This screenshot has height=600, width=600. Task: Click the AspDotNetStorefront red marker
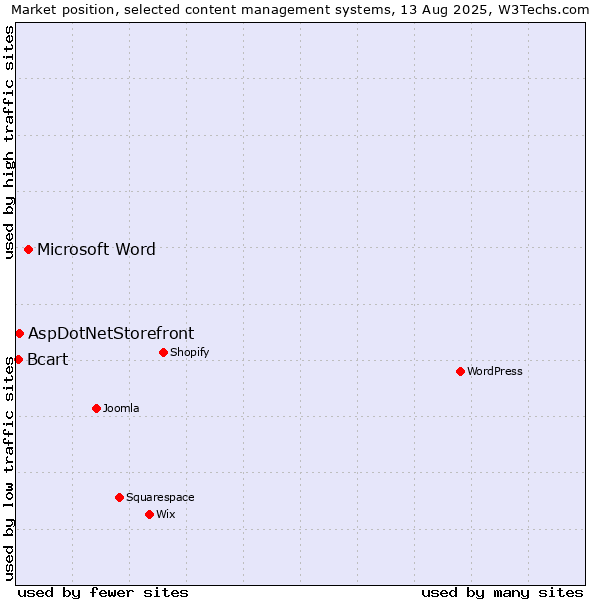pos(20,334)
